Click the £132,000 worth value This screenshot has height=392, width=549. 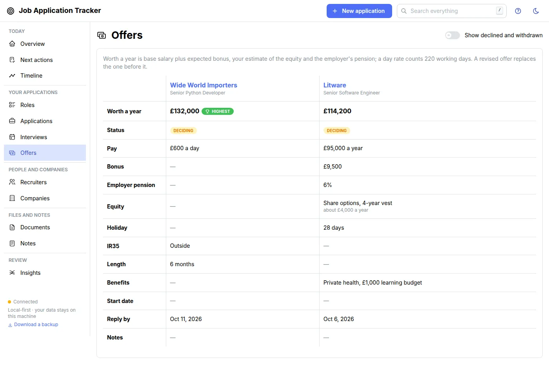click(x=185, y=111)
